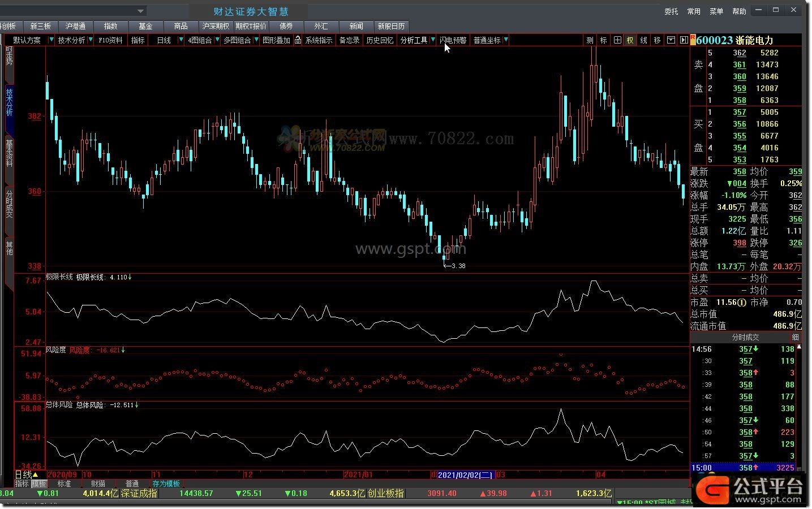Open the 新股日历 tab
The width and height of the screenshot is (812, 509).
point(391,26)
